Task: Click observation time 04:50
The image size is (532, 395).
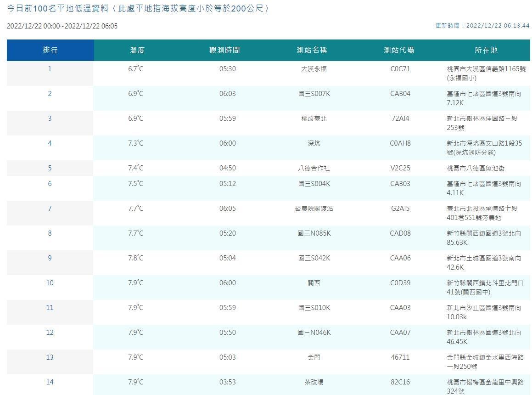Action: tap(227, 168)
